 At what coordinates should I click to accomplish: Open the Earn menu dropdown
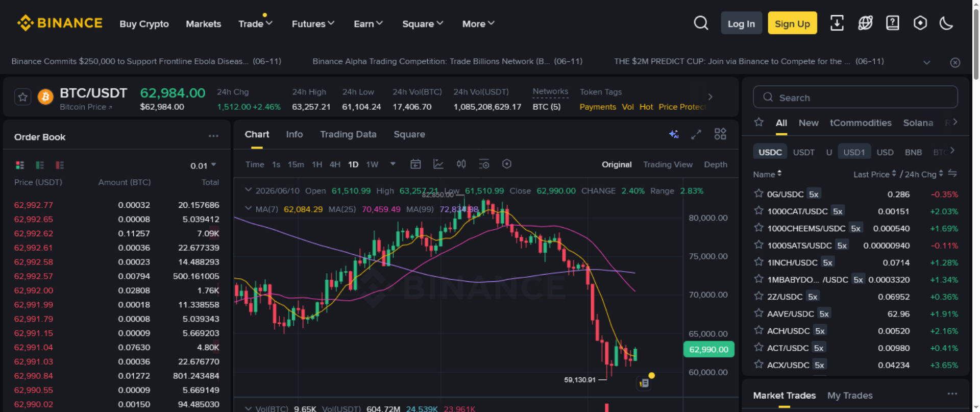[x=368, y=23]
